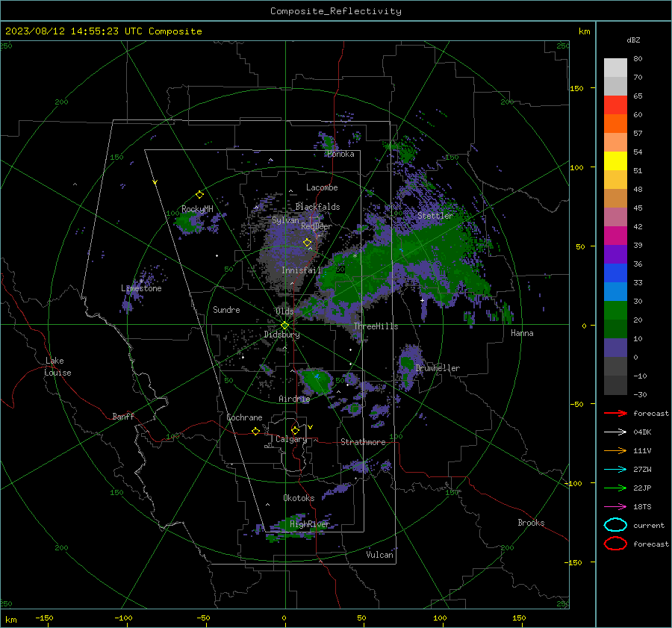Click the white cross marker northwest of Drumheller

(x=422, y=300)
